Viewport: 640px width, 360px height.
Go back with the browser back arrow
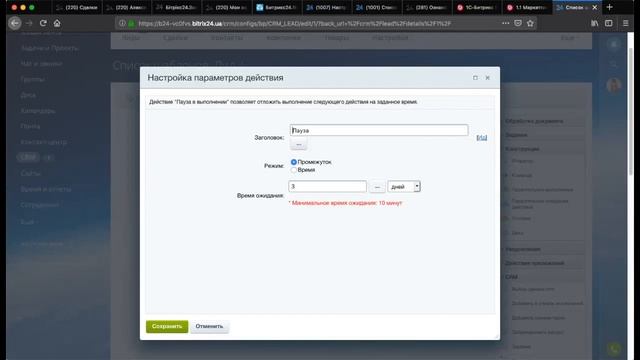[x=15, y=23]
